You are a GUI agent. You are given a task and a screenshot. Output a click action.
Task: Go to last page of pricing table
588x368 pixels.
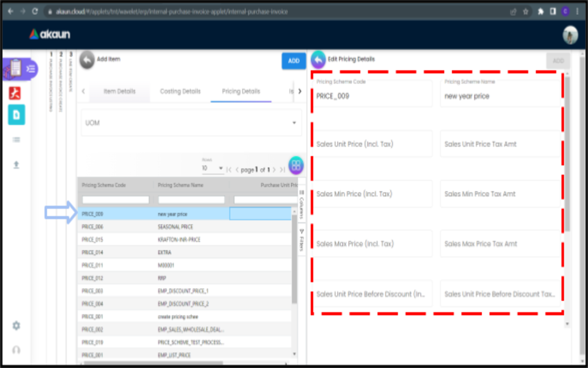[x=282, y=170]
